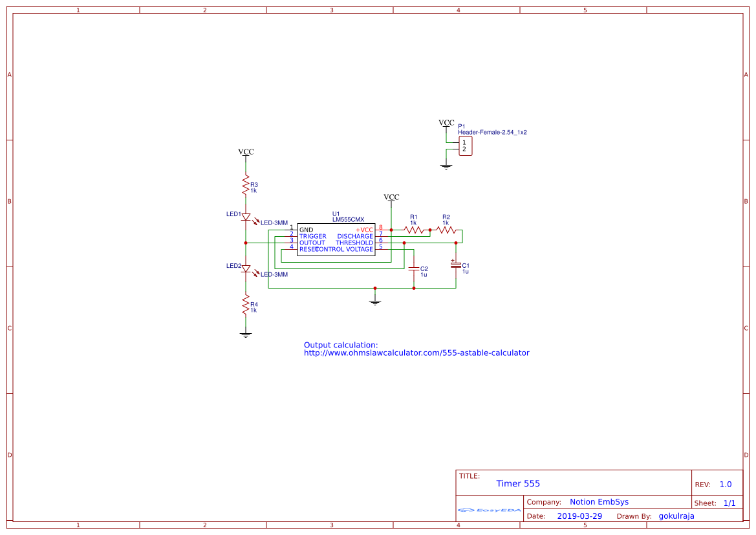Select the LED1 diode symbol
Image resolution: width=756 pixels, height=535 pixels.
click(246, 217)
